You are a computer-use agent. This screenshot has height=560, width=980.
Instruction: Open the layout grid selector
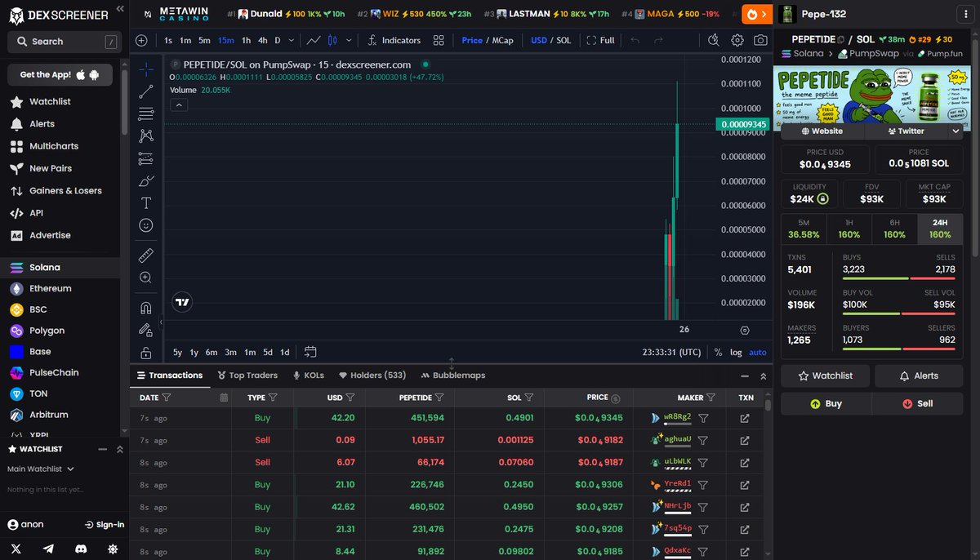439,40
